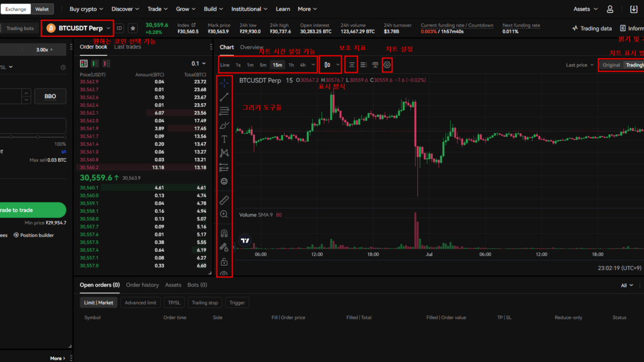Screen dimensions: 644x362
Task: Expand the candlestick chart type dropdown
Action: 331,65
